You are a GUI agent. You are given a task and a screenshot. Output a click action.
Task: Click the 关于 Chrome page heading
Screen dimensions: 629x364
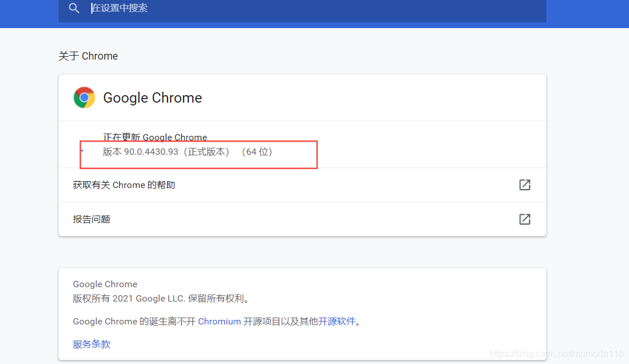tap(88, 56)
